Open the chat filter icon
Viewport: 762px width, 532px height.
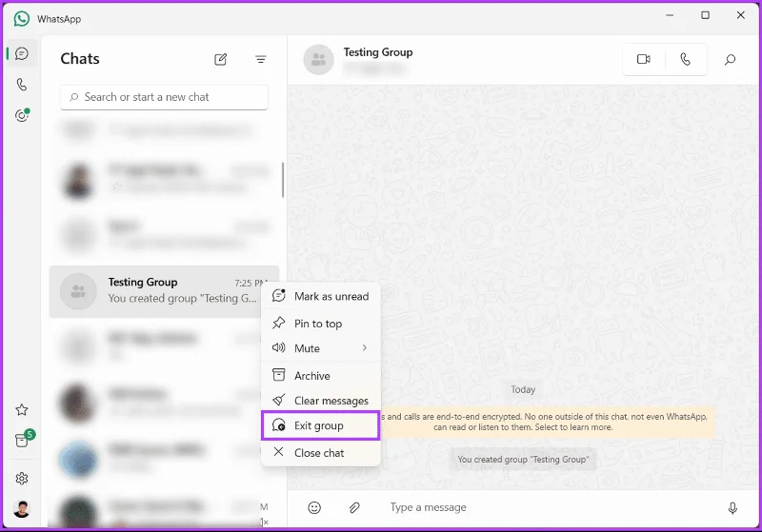tap(260, 59)
